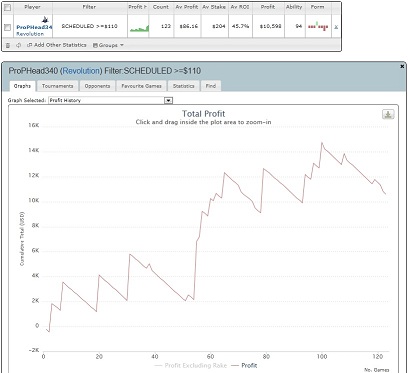Click the SCHEDULED >=$110 filter cell
408x373 pixels.
point(89,26)
